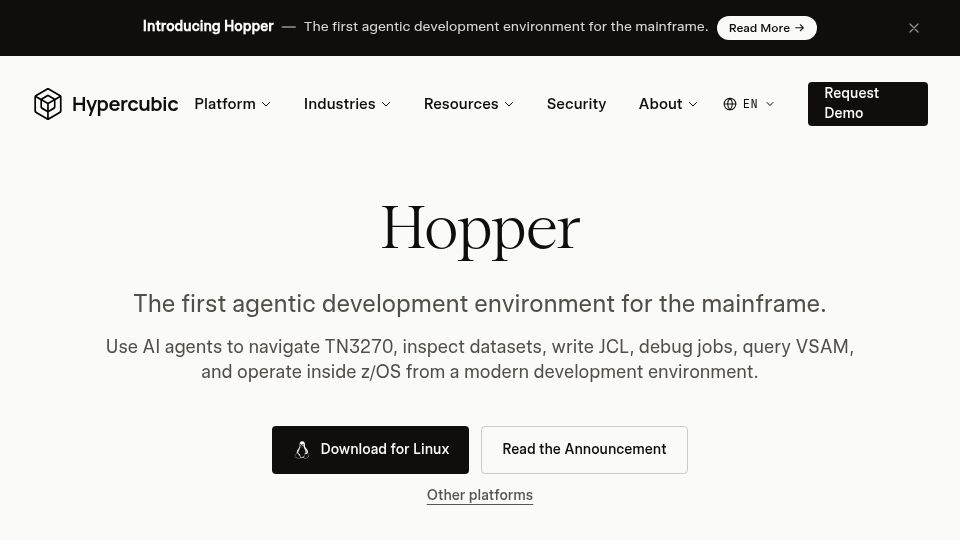Image resolution: width=960 pixels, height=540 pixels.
Task: Click the Introducing Hopper banner text
Action: pyautogui.click(x=208, y=26)
